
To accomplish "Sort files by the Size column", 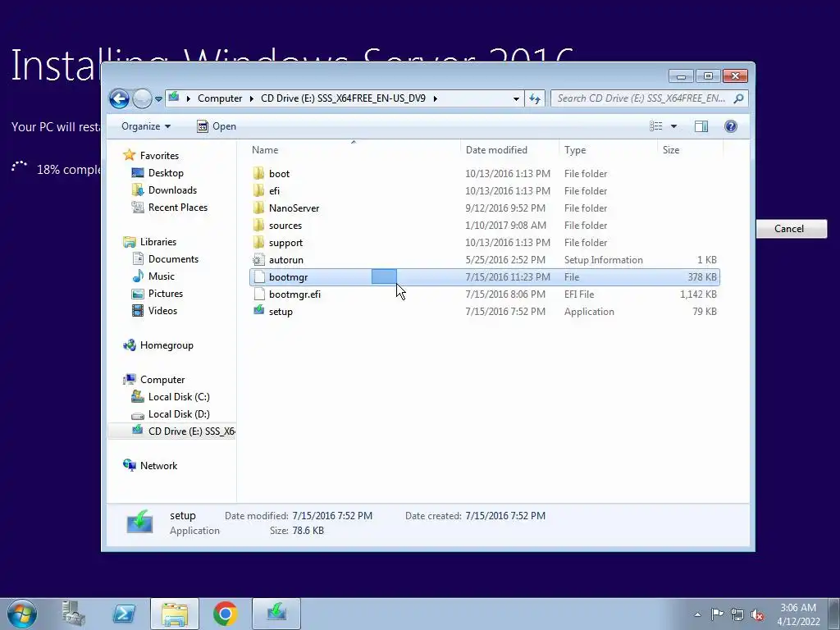I will click(x=690, y=150).
